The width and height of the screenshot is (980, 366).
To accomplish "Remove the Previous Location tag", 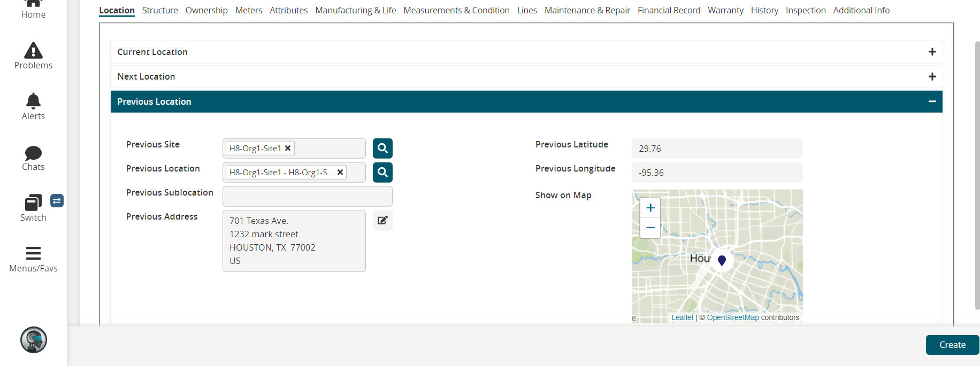I will tap(340, 172).
